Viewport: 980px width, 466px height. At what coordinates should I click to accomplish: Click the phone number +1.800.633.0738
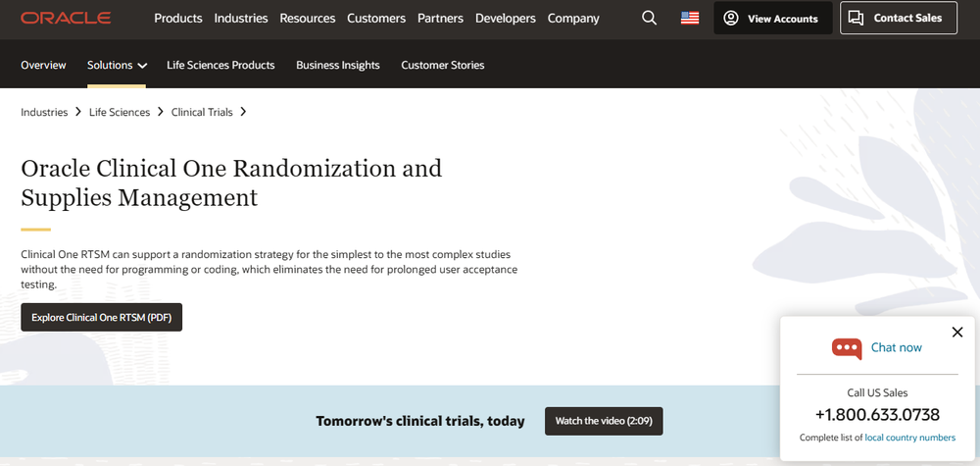coord(877,415)
